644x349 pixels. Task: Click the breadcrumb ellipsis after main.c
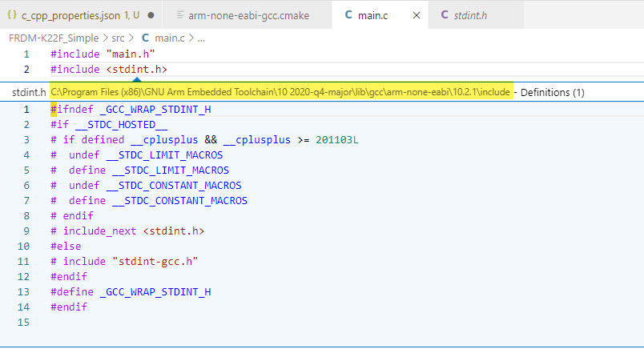click(200, 38)
